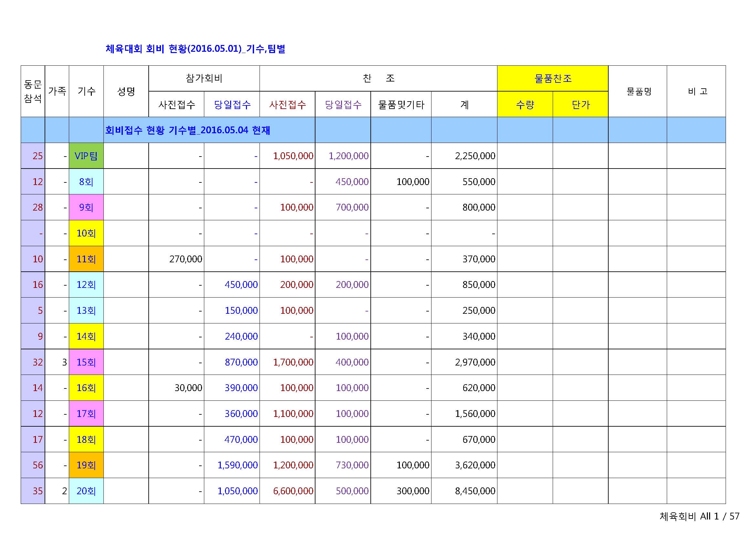Select the 20회 cell

[86, 491]
